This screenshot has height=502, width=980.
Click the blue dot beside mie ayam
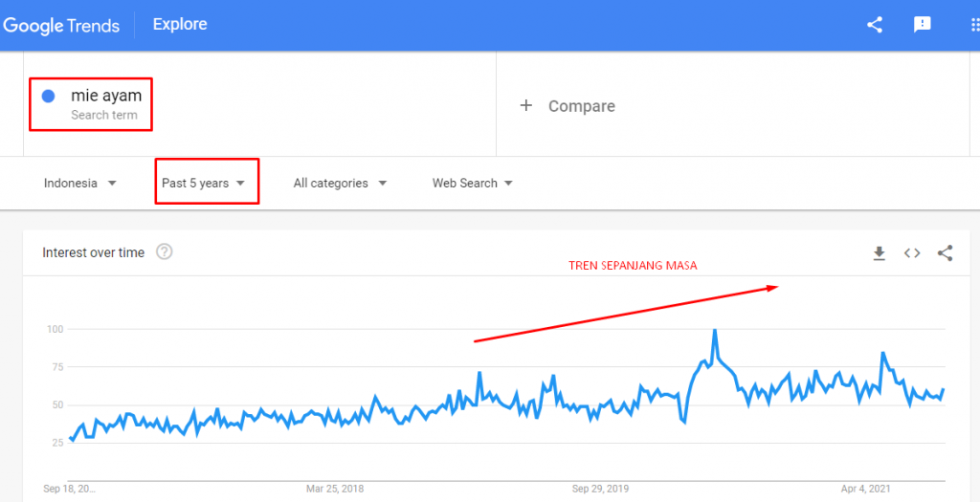click(48, 96)
